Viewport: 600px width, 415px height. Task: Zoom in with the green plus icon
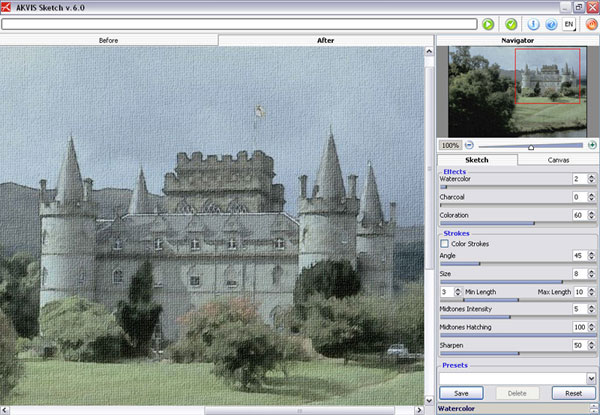pyautogui.click(x=592, y=145)
